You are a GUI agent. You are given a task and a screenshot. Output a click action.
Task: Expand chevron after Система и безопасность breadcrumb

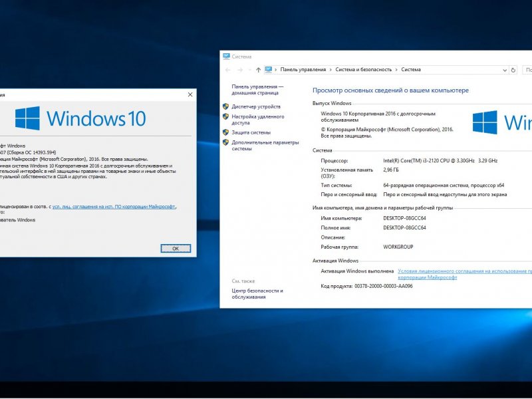tap(396, 70)
